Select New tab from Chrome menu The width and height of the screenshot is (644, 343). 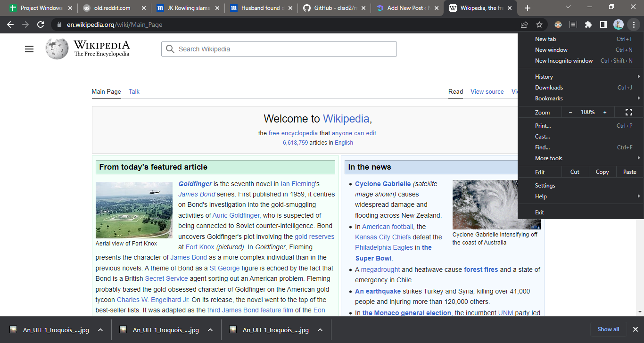tap(580, 39)
